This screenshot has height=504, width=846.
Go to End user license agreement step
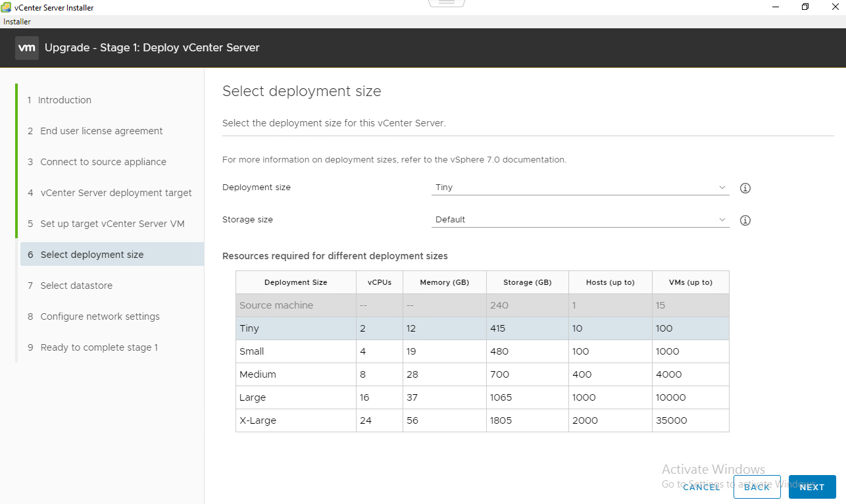point(101,131)
